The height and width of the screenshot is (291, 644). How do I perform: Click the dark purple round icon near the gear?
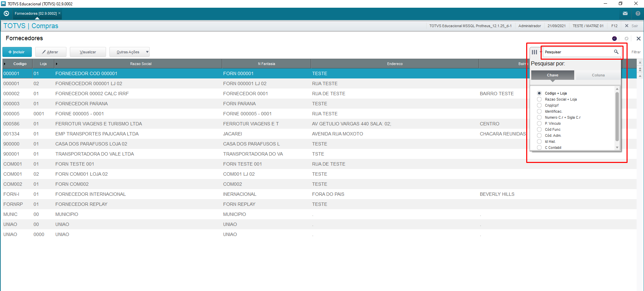coord(614,39)
